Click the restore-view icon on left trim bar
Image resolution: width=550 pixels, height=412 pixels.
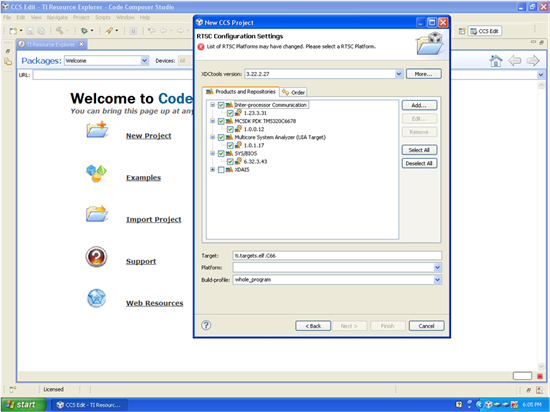pos(8,51)
